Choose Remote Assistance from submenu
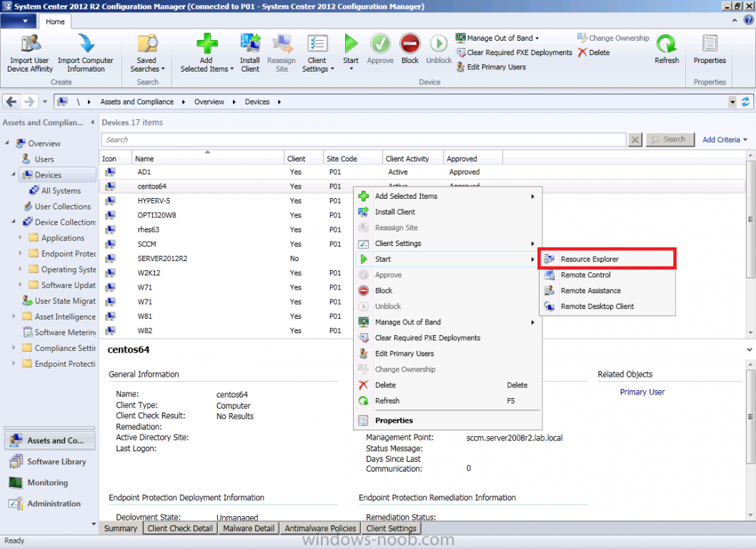The image size is (756, 549). 607,290
